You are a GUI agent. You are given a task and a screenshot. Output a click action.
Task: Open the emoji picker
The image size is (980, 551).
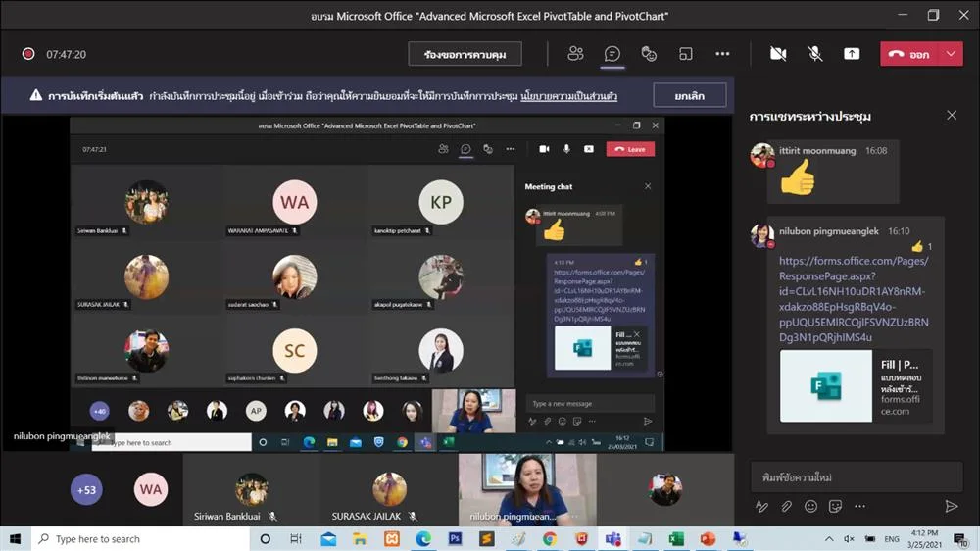(810, 506)
